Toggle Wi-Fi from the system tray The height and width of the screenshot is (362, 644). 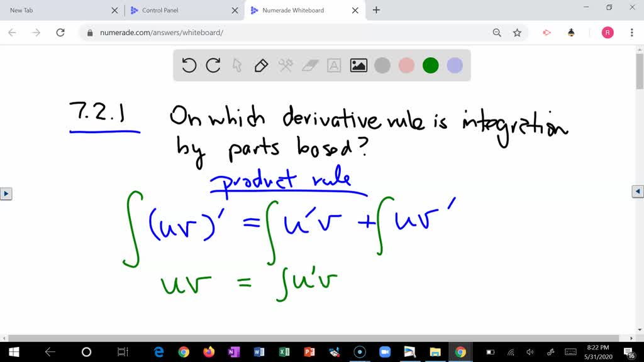(x=511, y=352)
